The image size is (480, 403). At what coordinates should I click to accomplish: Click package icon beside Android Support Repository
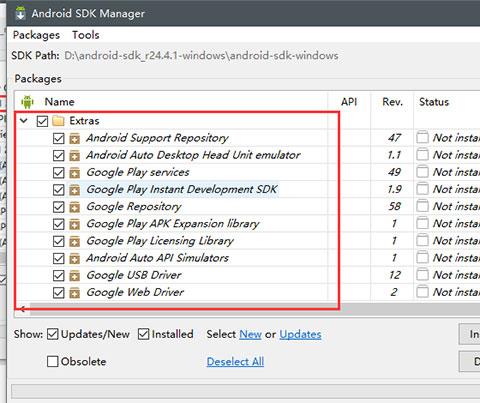pos(75,138)
